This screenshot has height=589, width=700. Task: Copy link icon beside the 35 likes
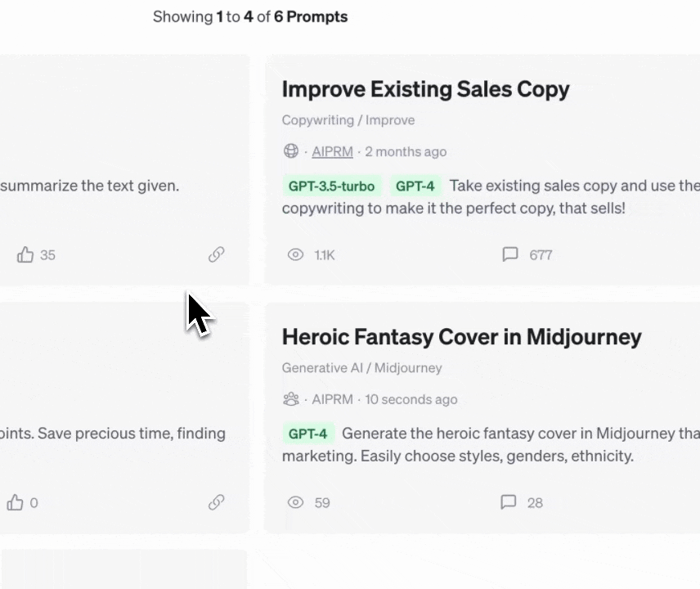click(216, 254)
